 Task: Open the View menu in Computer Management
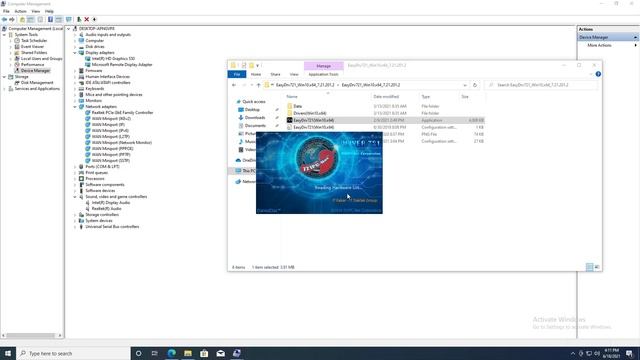tap(36, 11)
